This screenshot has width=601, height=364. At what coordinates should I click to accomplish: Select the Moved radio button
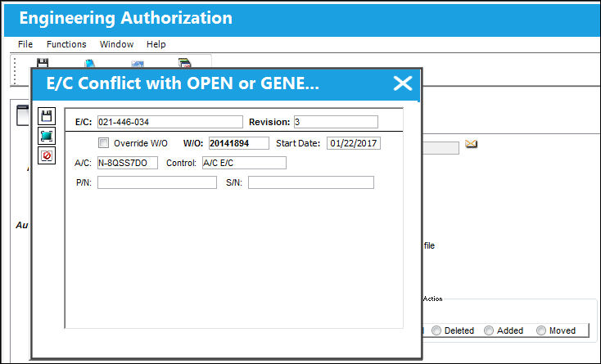tap(541, 330)
